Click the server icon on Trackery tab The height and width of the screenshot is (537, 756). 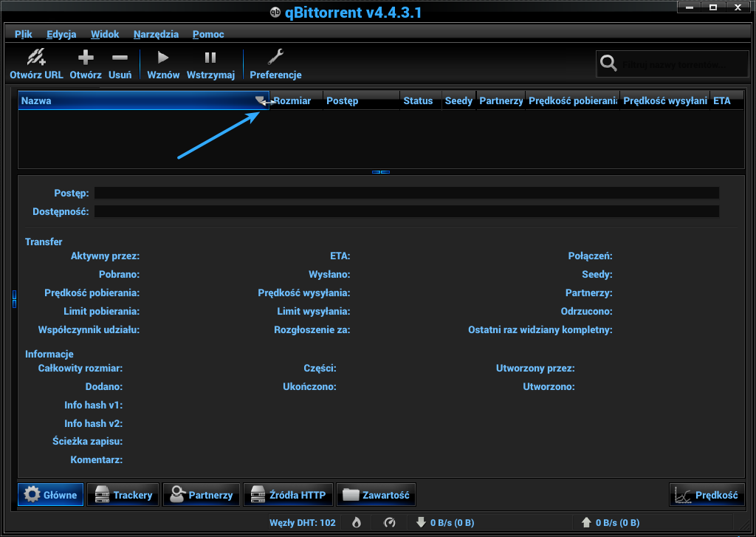pos(102,495)
